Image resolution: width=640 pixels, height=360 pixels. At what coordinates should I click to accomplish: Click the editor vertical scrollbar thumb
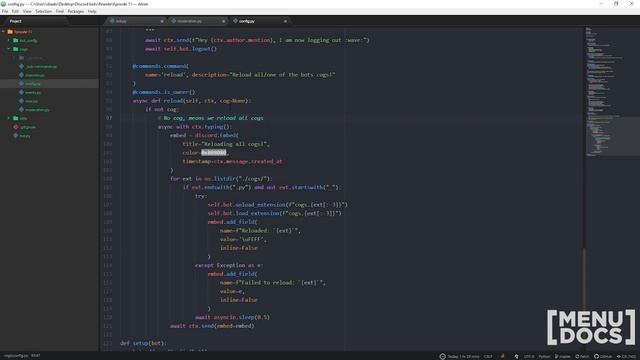(x=584, y=278)
